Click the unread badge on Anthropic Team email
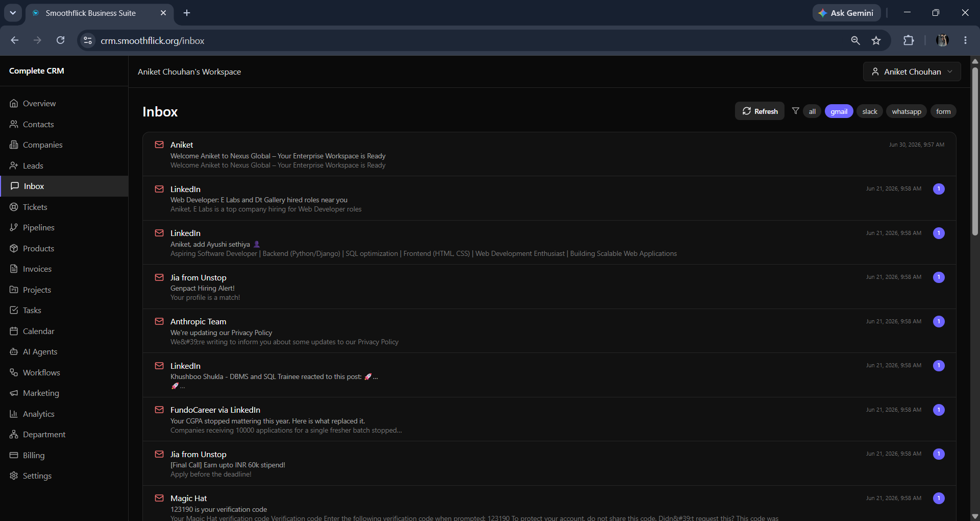The height and width of the screenshot is (521, 980). click(939, 321)
